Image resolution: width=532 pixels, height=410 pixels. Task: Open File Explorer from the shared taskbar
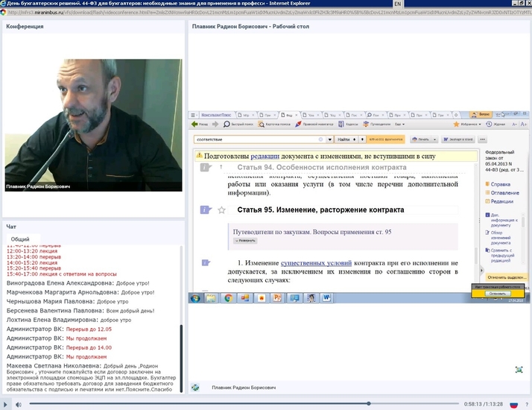click(x=212, y=298)
